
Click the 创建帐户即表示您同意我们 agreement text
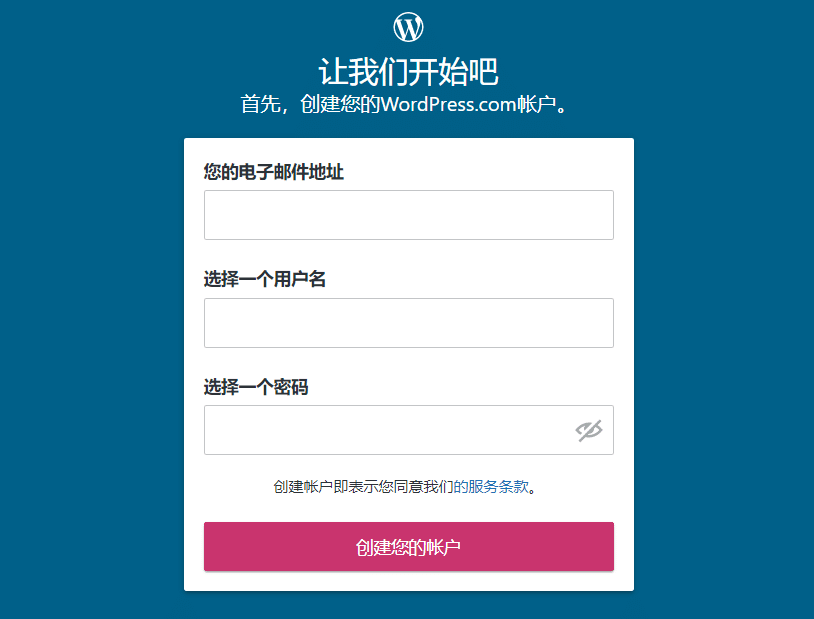(363, 487)
